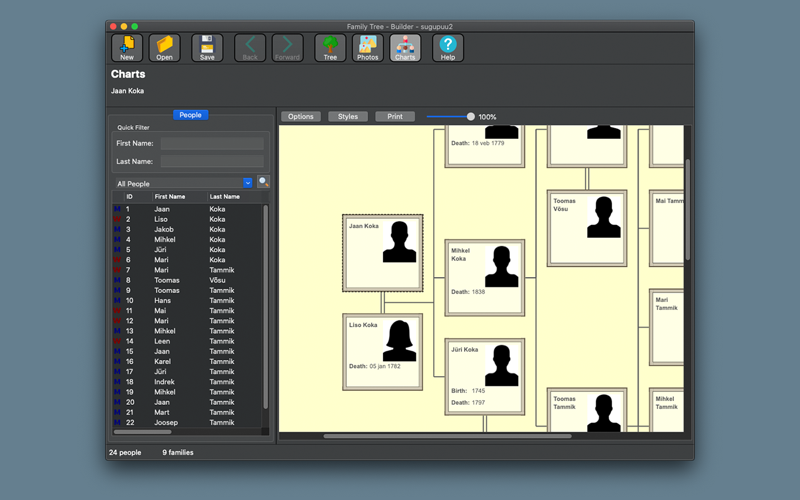Click the New toolbar icon

pyautogui.click(x=127, y=48)
